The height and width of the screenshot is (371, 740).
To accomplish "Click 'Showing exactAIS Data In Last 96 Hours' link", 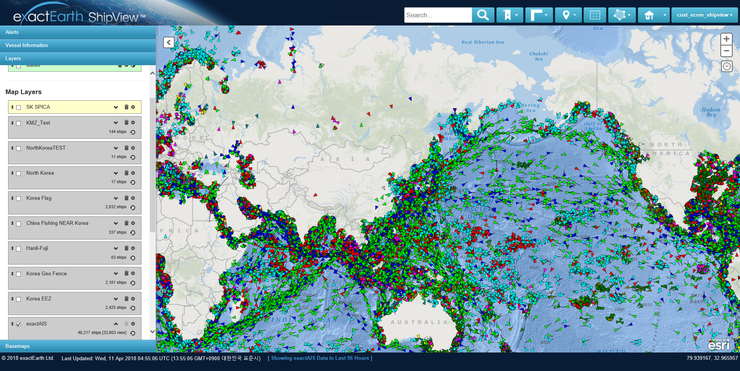I will pos(320,358).
